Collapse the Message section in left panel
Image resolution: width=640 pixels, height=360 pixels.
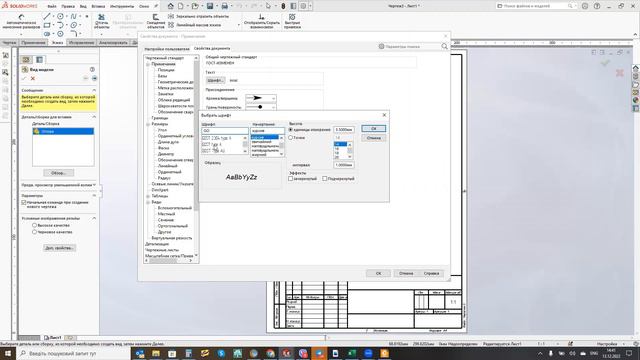[x=94, y=90]
